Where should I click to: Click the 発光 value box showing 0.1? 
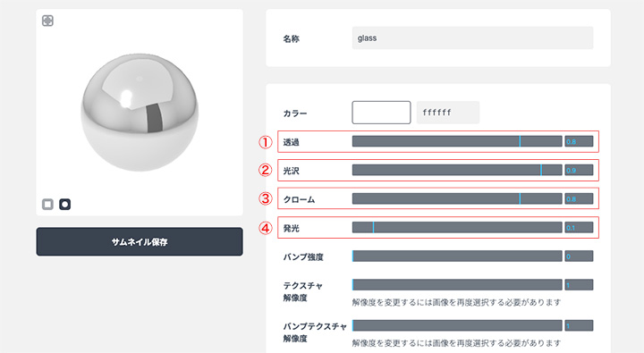[x=579, y=227]
